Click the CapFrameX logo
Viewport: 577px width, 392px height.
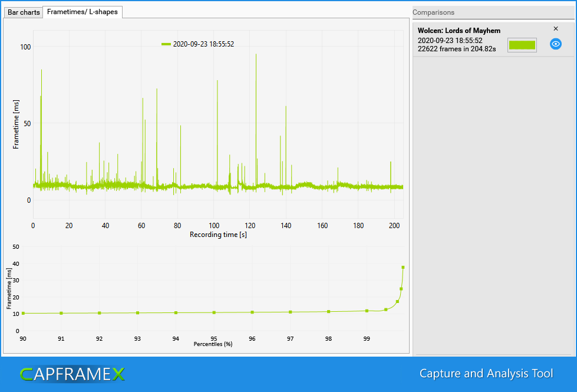(x=72, y=374)
